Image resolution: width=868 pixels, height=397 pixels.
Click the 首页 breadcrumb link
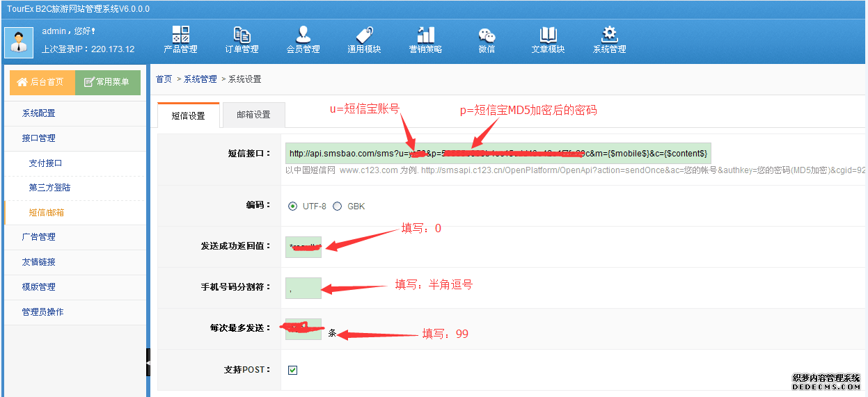click(x=164, y=79)
